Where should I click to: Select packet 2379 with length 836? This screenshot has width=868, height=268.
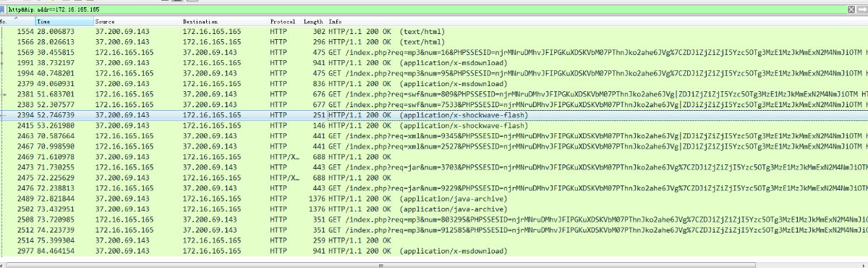tap(434, 84)
